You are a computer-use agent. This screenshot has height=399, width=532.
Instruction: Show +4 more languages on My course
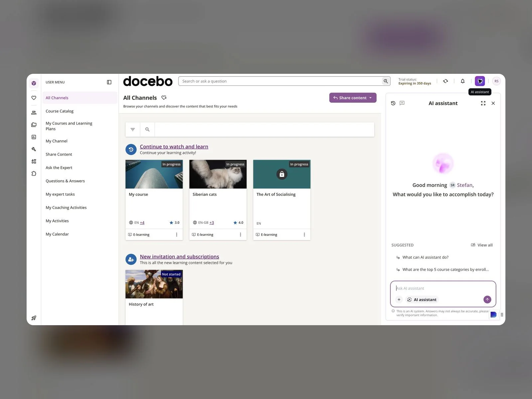[142, 223]
